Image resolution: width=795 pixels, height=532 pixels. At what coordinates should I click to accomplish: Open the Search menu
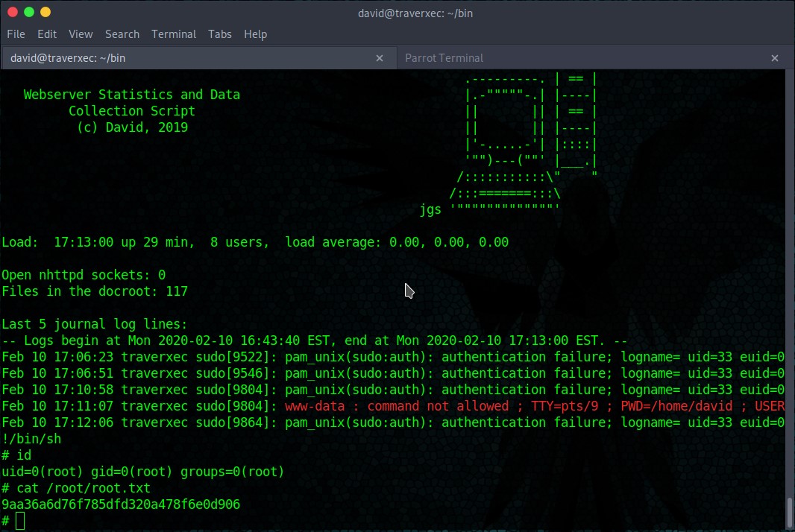(x=122, y=34)
